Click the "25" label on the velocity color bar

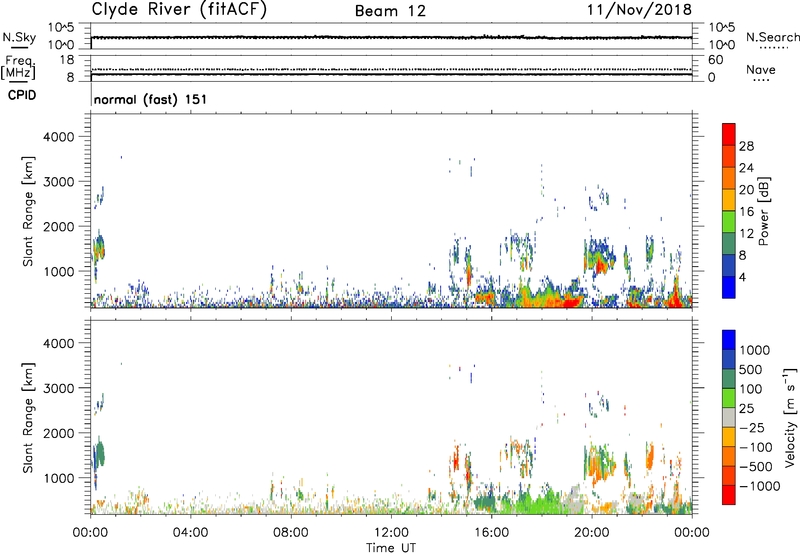tap(746, 408)
